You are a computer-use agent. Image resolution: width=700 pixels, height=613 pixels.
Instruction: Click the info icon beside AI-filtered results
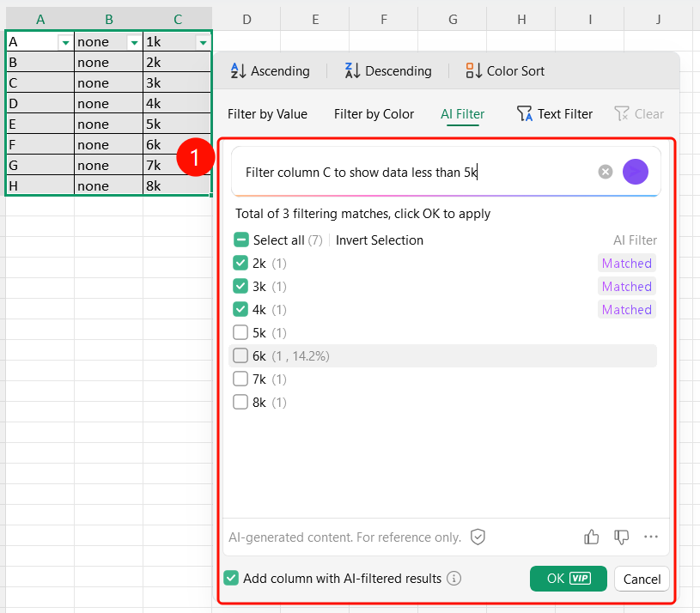[x=454, y=579]
